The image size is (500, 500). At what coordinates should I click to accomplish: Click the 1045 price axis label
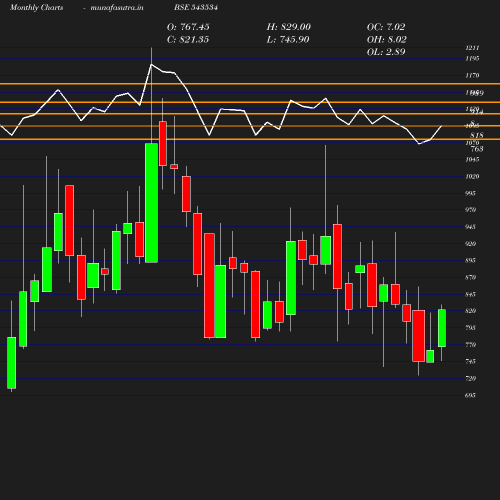pyautogui.click(x=472, y=160)
